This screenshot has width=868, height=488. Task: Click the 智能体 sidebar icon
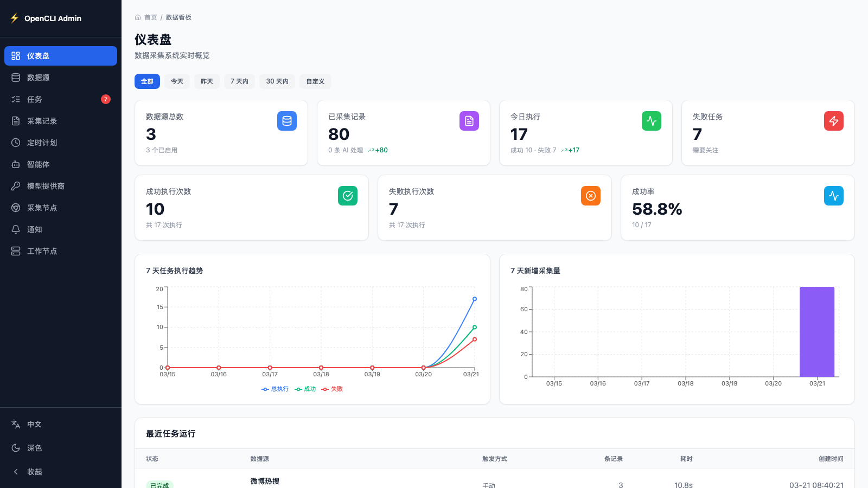(x=15, y=164)
